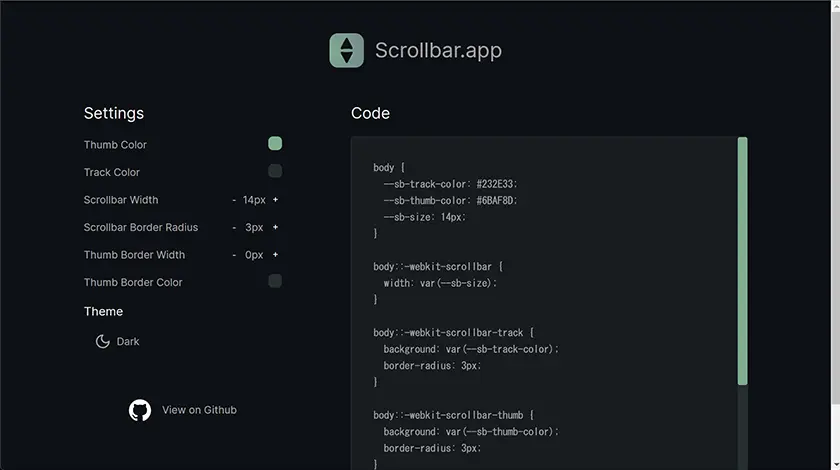This screenshot has height=470, width=840.
Task: Open the Track Color swatch
Action: click(x=275, y=172)
